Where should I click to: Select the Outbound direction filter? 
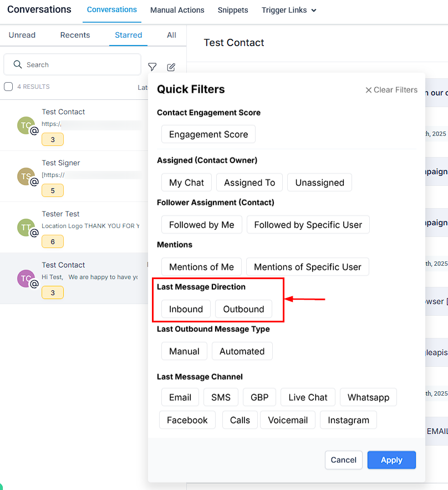[x=243, y=309]
